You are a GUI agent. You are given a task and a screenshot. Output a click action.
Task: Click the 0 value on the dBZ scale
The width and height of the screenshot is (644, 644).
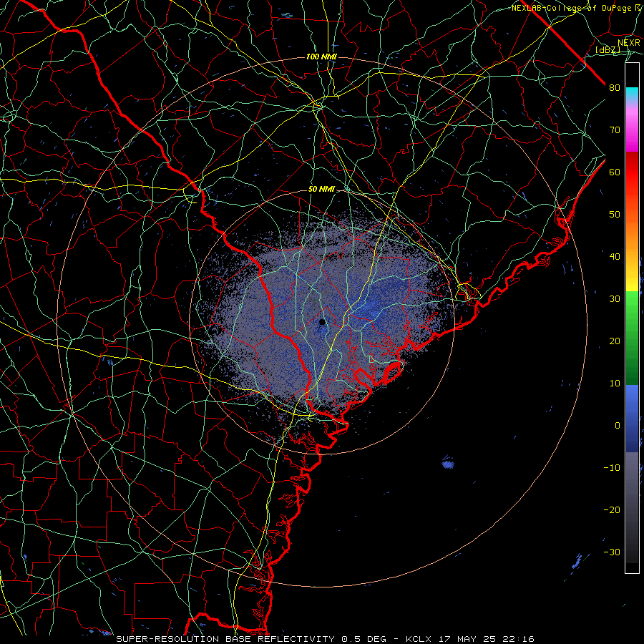(618, 426)
